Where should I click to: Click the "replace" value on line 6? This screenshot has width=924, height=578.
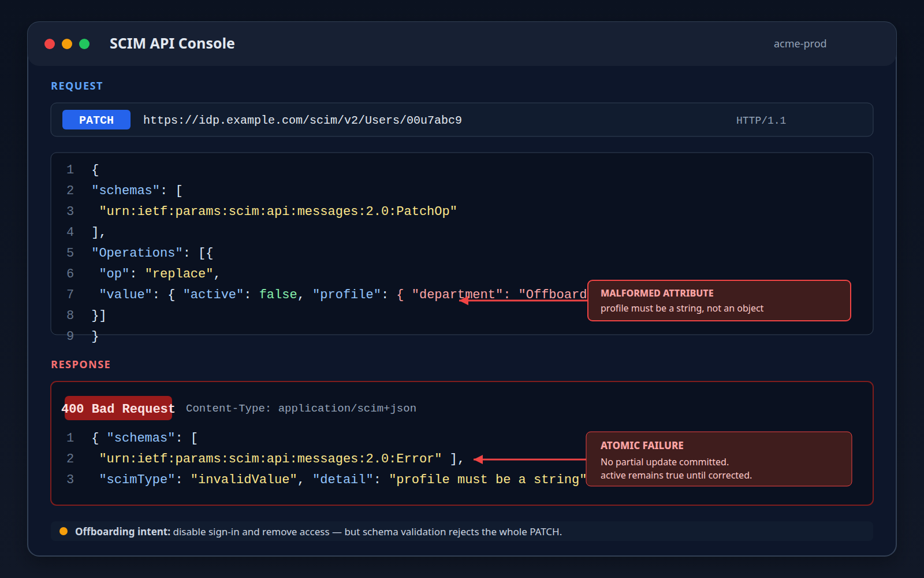point(179,273)
